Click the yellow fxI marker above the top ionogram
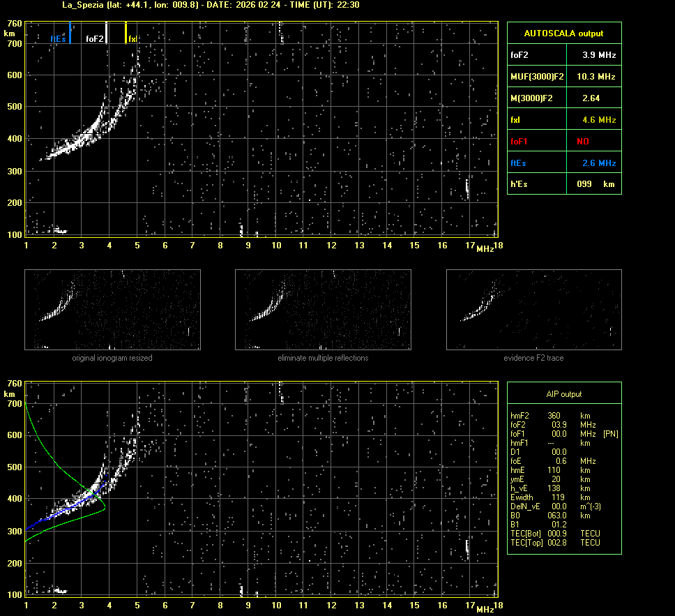 click(126, 33)
